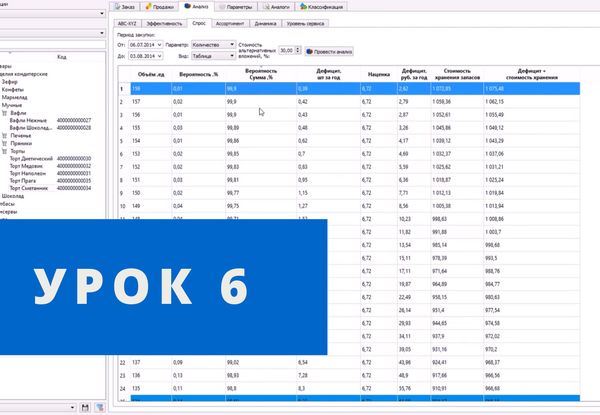Select the Спрос sub-tab
Screen dimensions: 600x415
[199, 23]
